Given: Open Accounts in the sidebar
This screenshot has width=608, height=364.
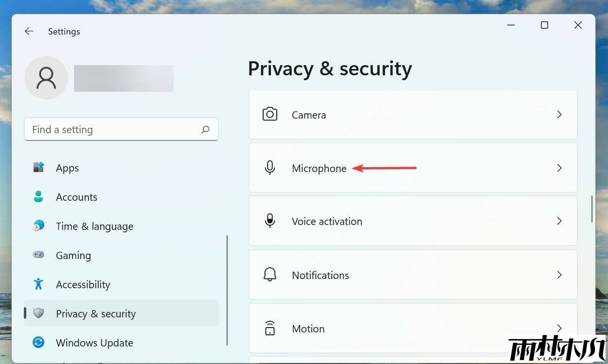Looking at the screenshot, I should (x=76, y=197).
